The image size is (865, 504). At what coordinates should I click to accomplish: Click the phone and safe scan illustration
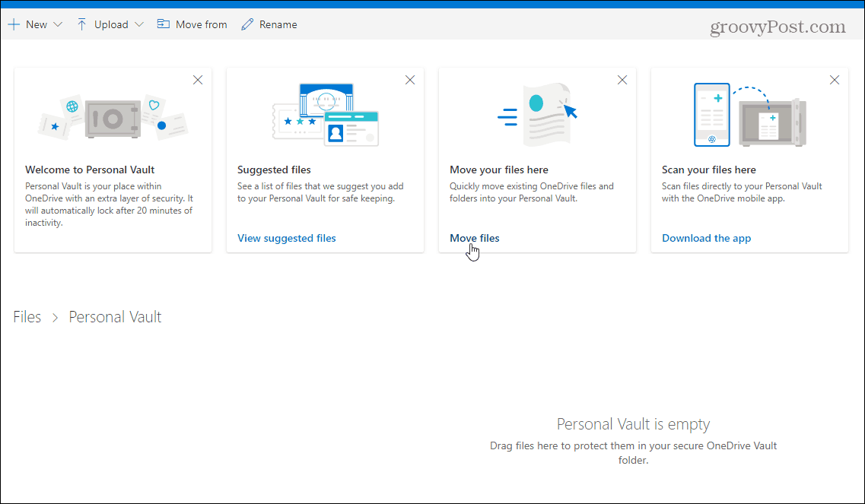[749, 115]
